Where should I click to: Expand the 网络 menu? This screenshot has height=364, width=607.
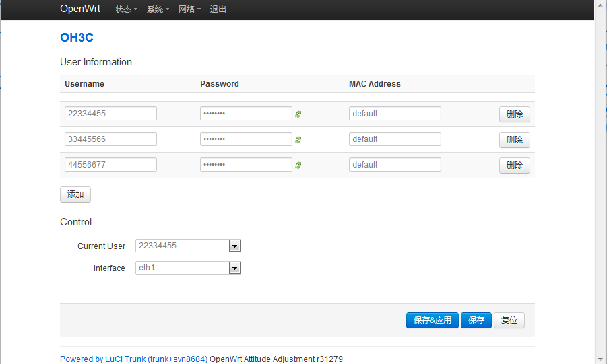(x=190, y=9)
